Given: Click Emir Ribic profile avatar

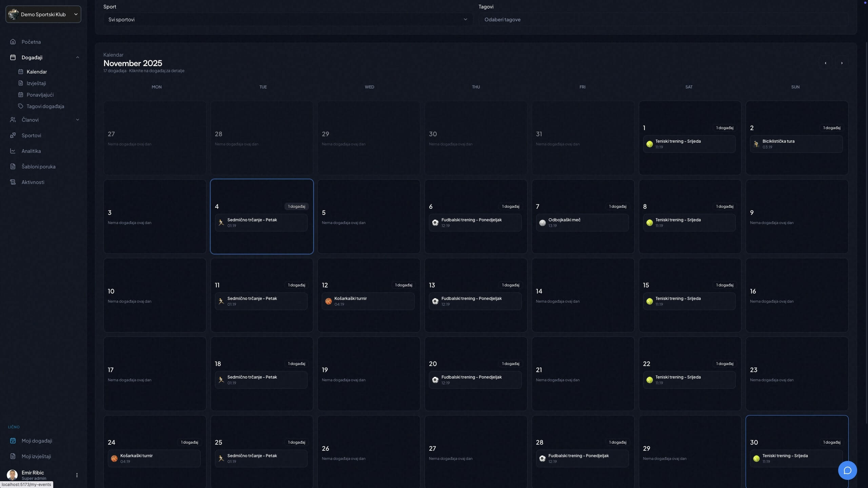Looking at the screenshot, I should [x=12, y=475].
